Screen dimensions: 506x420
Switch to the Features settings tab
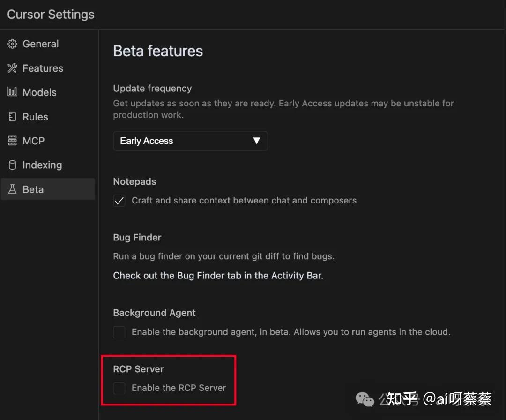point(43,68)
